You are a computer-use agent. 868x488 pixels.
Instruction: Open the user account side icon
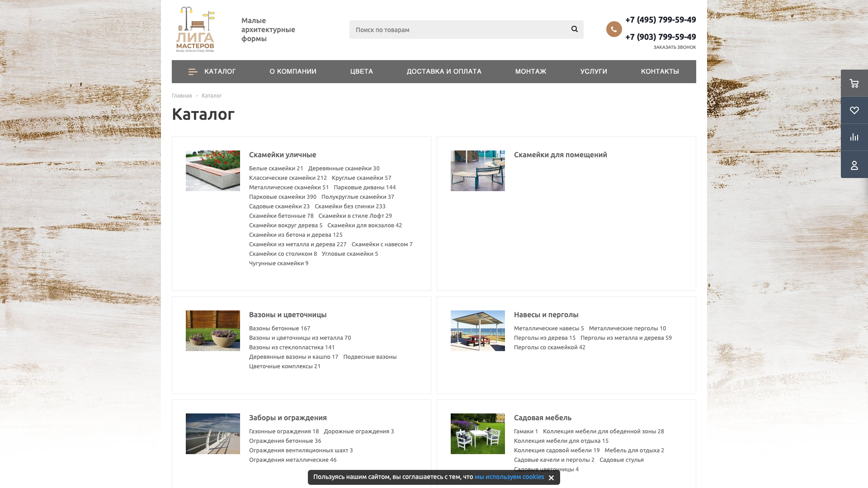coord(854,164)
